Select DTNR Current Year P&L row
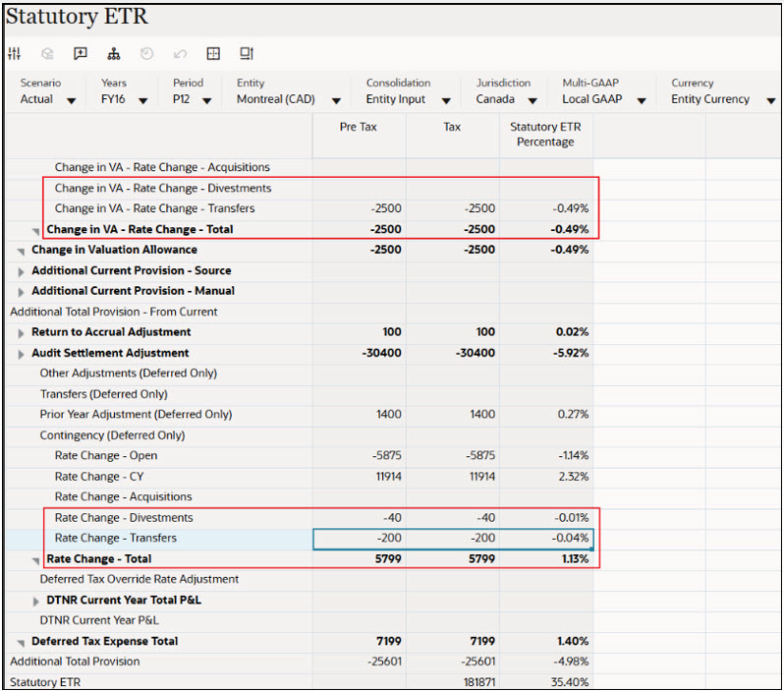 (99, 620)
